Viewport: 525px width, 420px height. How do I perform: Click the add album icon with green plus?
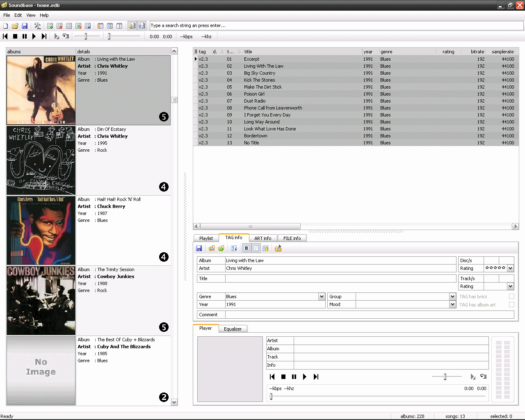(x=50, y=26)
